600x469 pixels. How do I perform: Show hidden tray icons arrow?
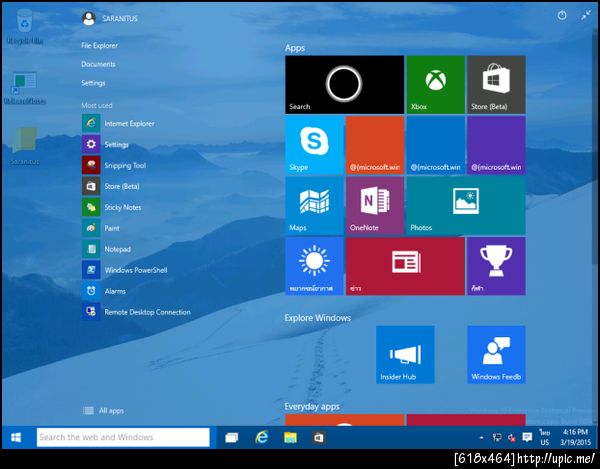point(481,438)
